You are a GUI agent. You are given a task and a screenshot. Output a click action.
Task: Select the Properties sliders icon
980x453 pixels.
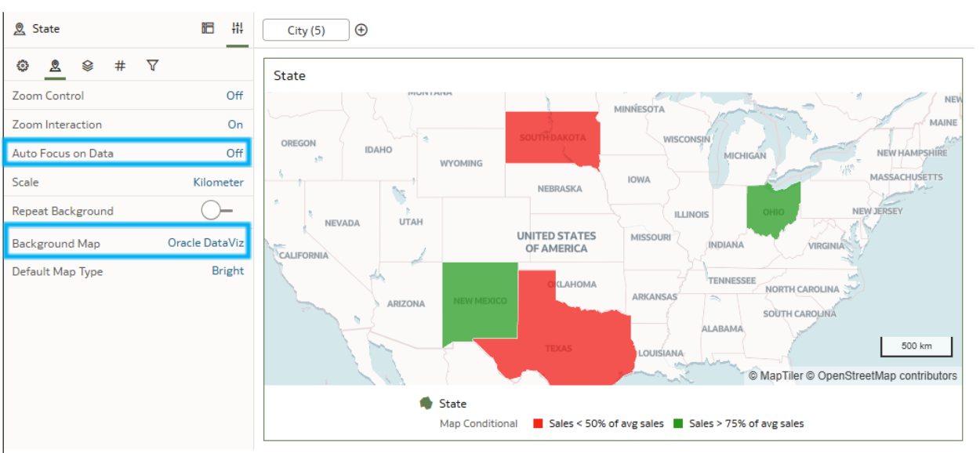pyautogui.click(x=238, y=28)
